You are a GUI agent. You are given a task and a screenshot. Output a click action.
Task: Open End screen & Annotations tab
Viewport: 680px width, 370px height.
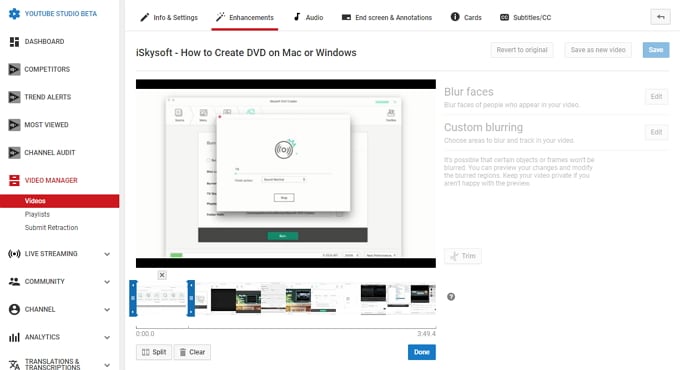[387, 17]
